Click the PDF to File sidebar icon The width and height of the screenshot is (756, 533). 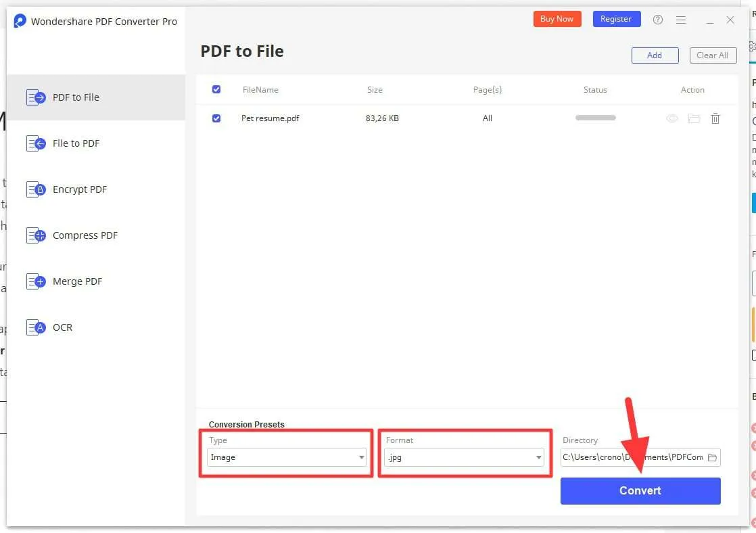point(36,97)
